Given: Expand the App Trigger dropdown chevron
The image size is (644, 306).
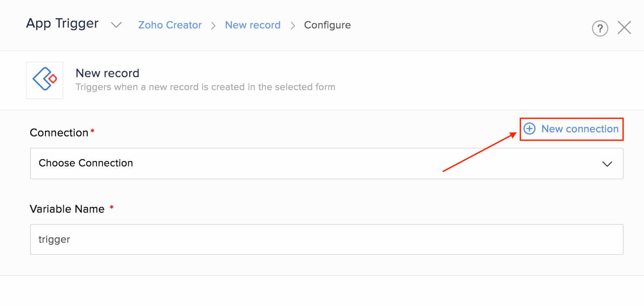Looking at the screenshot, I should pos(116,25).
